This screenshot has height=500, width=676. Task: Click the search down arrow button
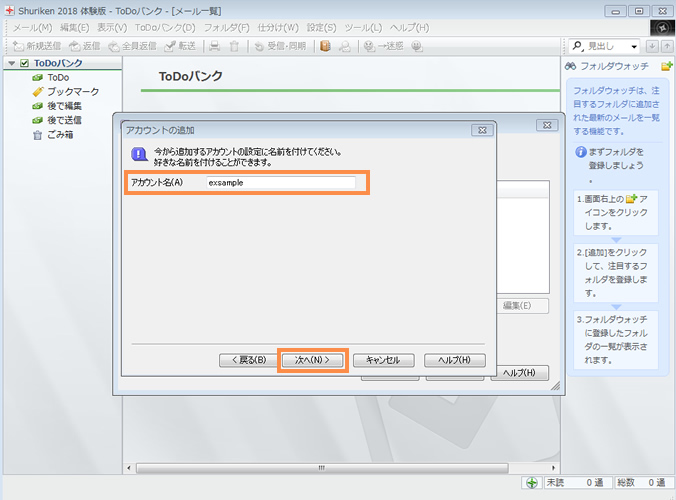(x=653, y=46)
